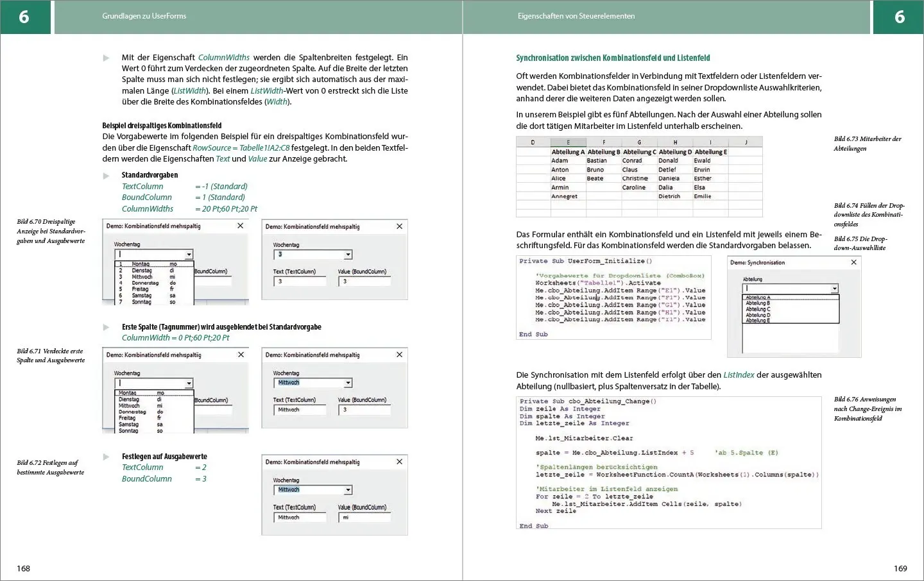This screenshot has height=581, width=924.
Task: Open Wochentag arrow in Mittwoch dialog with Value 3
Action: [348, 383]
